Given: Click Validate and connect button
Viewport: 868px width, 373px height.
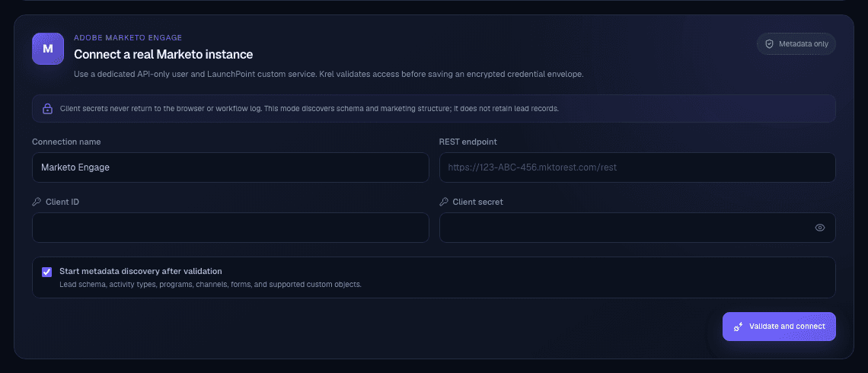Looking at the screenshot, I should pos(779,327).
